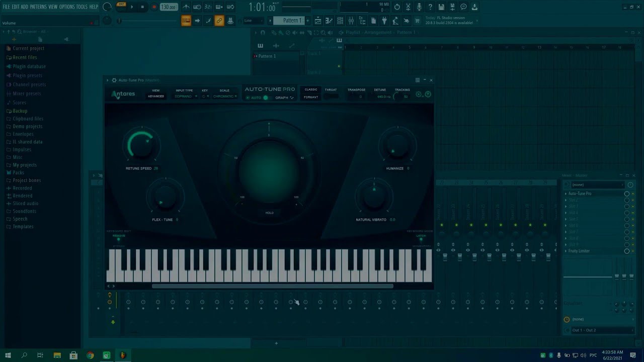Screen dimensions: 644x362
Task: Open the HELP menu
Action: (94, 7)
